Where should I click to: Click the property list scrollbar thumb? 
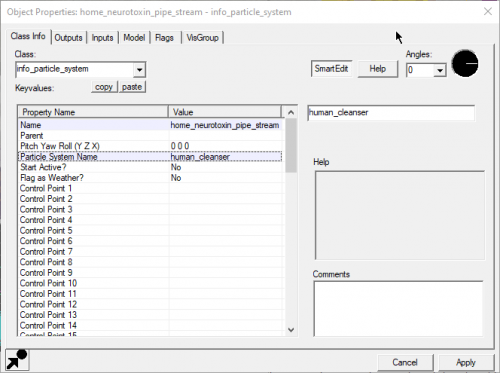tap(291, 145)
